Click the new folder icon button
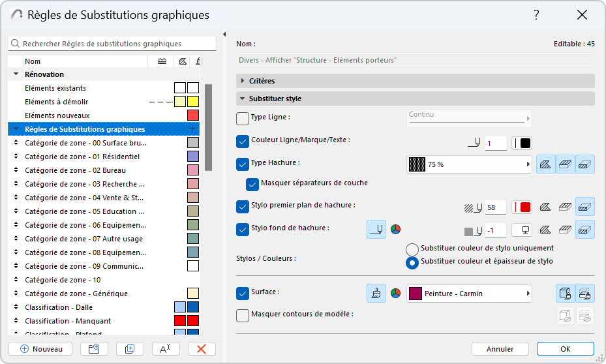The width and height of the screenshot is (606, 364). (95, 349)
